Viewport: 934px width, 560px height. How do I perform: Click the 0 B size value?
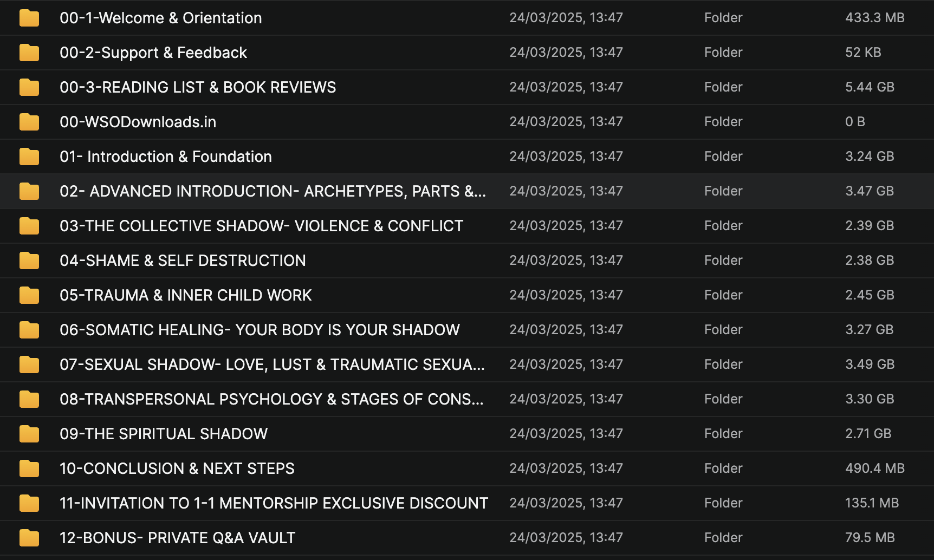(x=855, y=122)
